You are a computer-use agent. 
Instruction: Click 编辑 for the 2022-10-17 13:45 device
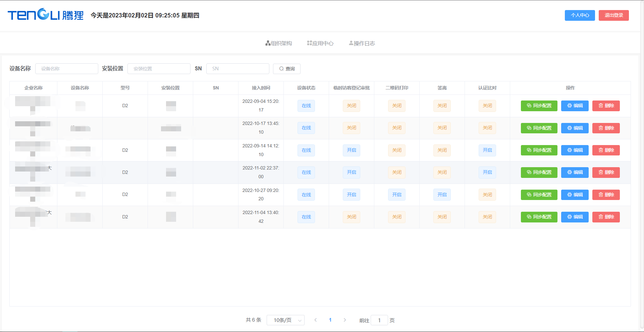point(575,128)
